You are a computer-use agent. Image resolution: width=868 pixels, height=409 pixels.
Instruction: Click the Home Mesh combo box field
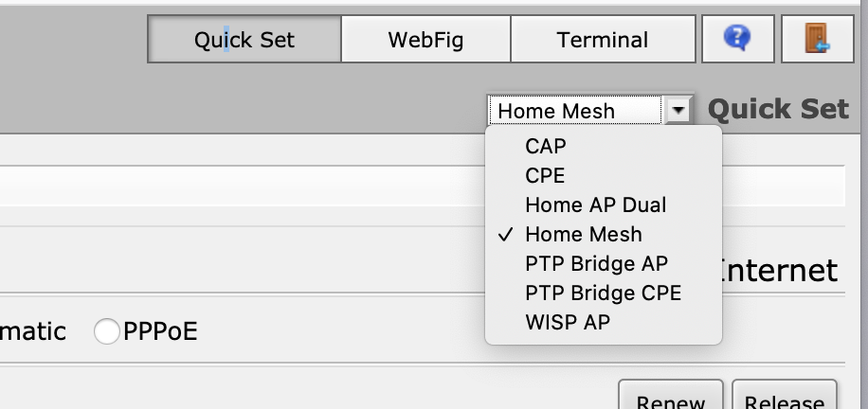tap(575, 111)
